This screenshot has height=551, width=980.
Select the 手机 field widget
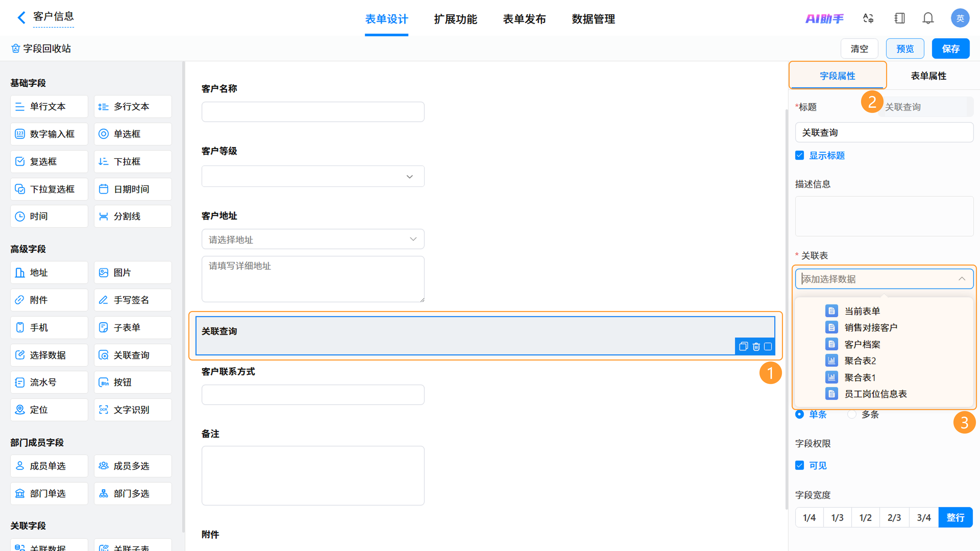pyautogui.click(x=49, y=328)
